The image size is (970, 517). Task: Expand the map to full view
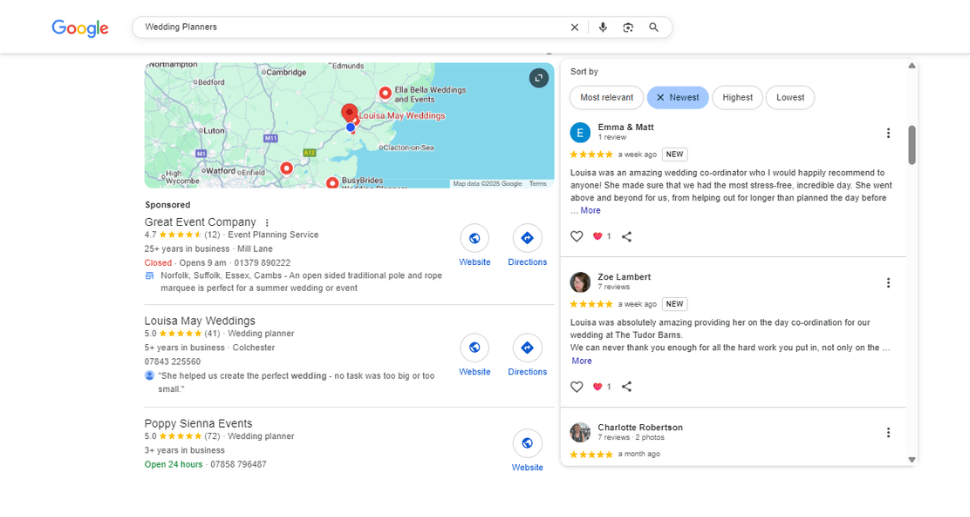point(539,78)
